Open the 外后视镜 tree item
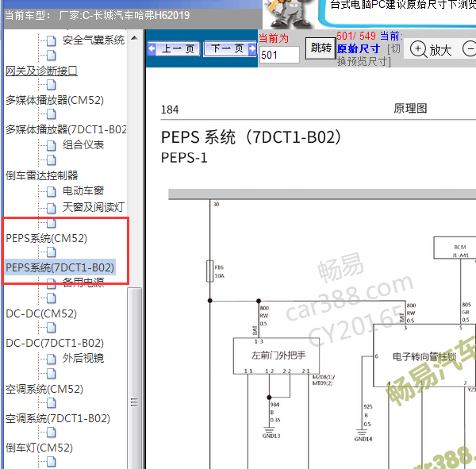Viewport: 476px width, 469px height. pos(83,359)
